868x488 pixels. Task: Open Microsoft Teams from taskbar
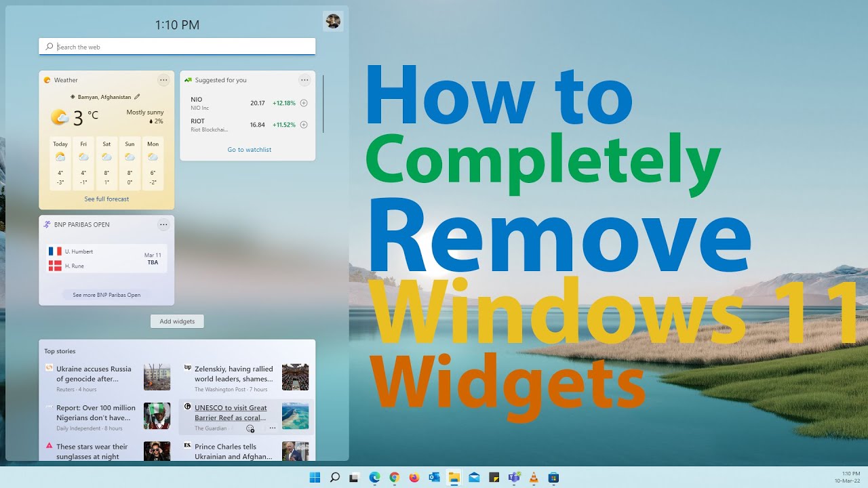click(514, 477)
